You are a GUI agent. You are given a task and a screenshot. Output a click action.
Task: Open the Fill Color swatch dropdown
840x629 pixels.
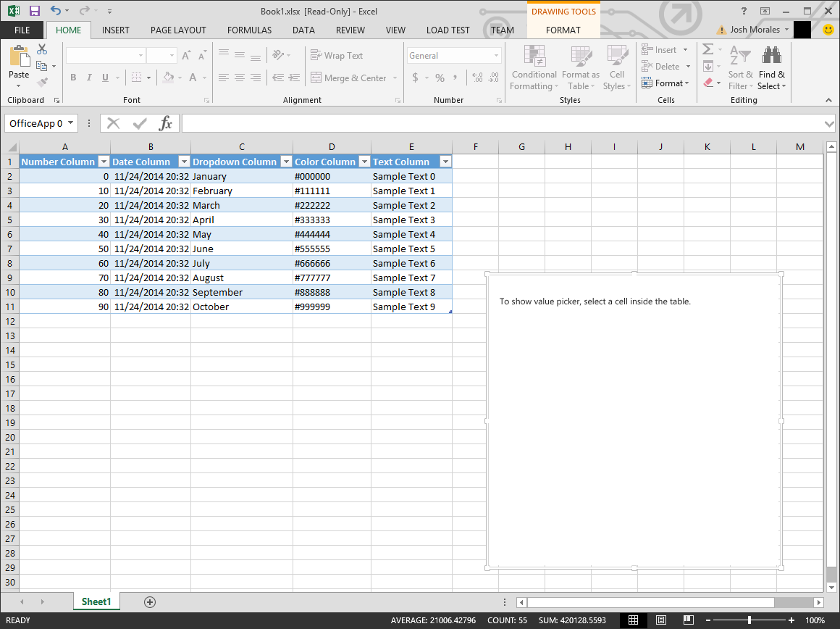179,78
